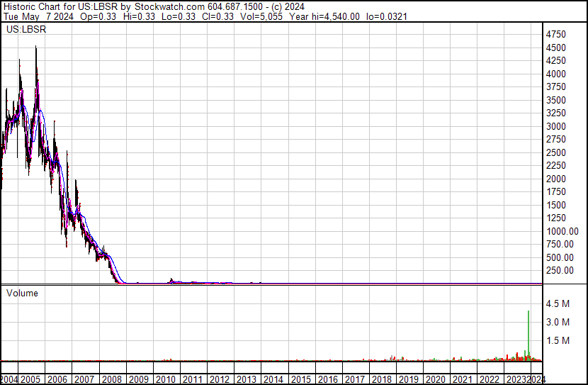This screenshot has width=588, height=385.
Task: Select the 2750 price axis label
Action: coord(555,140)
